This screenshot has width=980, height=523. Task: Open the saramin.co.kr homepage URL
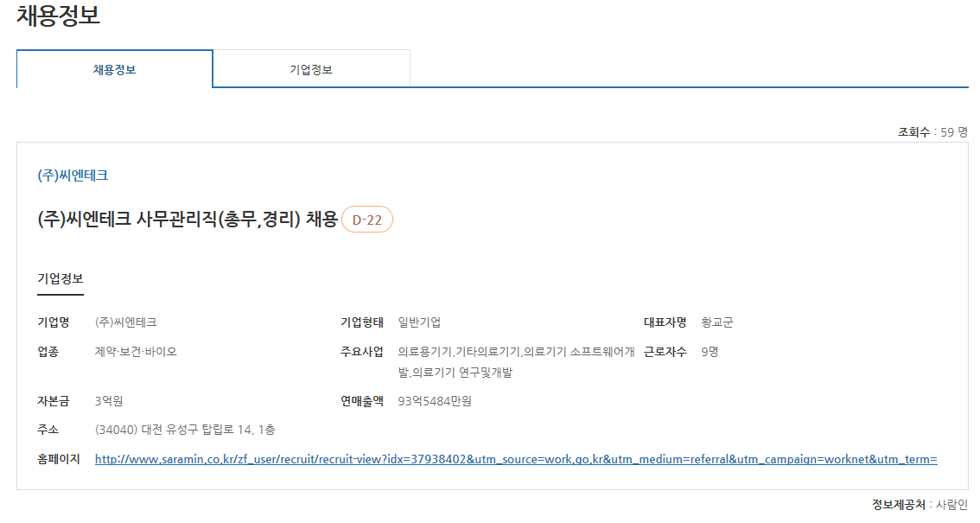click(x=516, y=459)
